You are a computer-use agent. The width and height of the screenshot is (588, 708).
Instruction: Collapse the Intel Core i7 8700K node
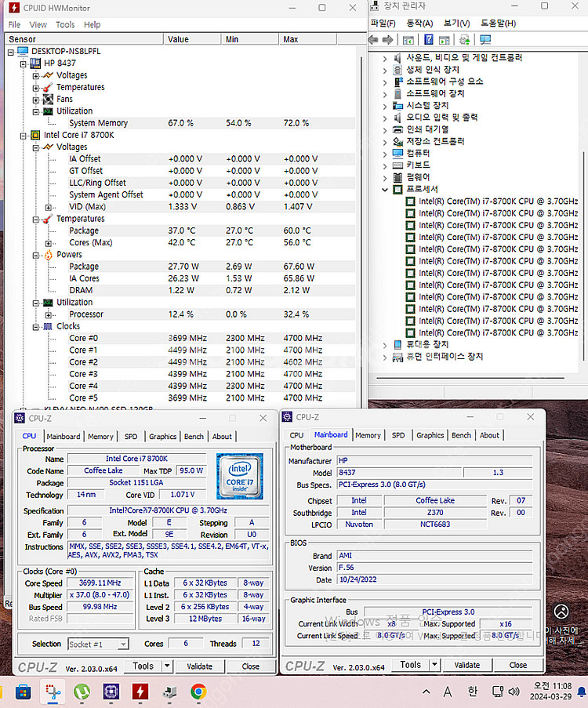coord(23,136)
